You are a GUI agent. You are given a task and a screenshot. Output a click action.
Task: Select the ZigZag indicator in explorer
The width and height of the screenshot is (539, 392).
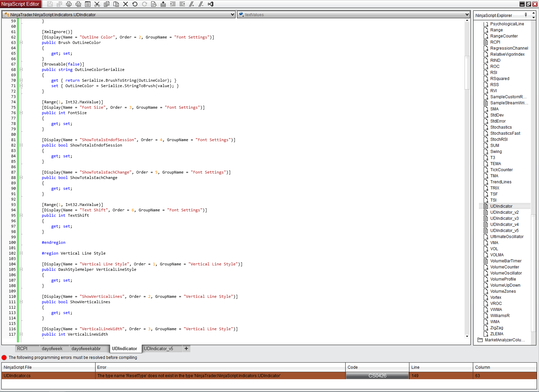(x=496, y=328)
